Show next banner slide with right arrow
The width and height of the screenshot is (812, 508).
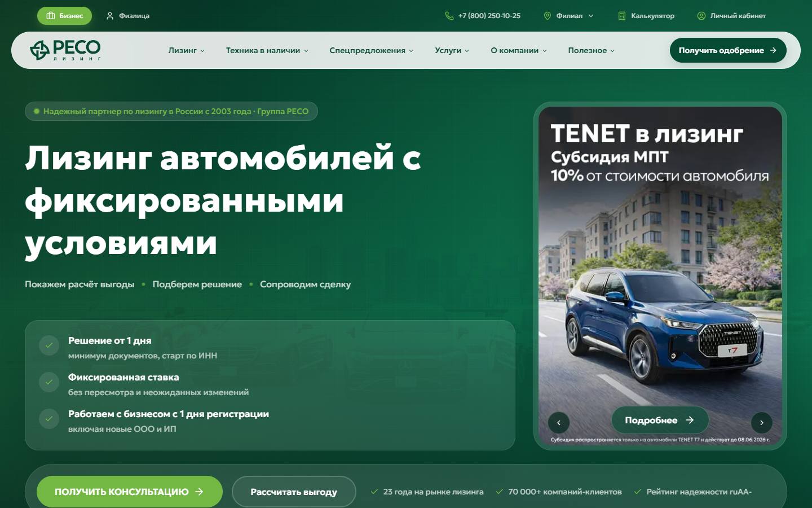[762, 422]
